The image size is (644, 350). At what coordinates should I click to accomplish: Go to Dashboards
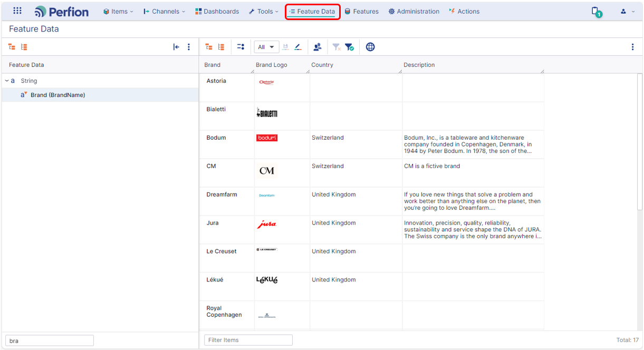tap(217, 12)
